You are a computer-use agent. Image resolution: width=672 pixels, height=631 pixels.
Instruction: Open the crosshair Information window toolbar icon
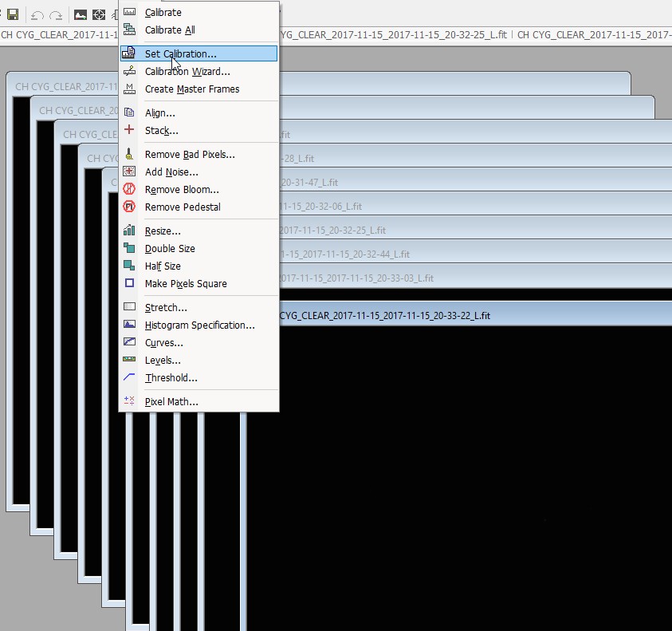(99, 15)
